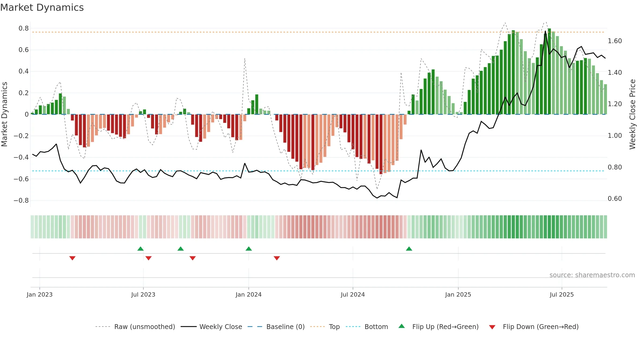Toggle the Baseline (0) legend entry
This screenshot has width=644, height=362.
pos(276,327)
